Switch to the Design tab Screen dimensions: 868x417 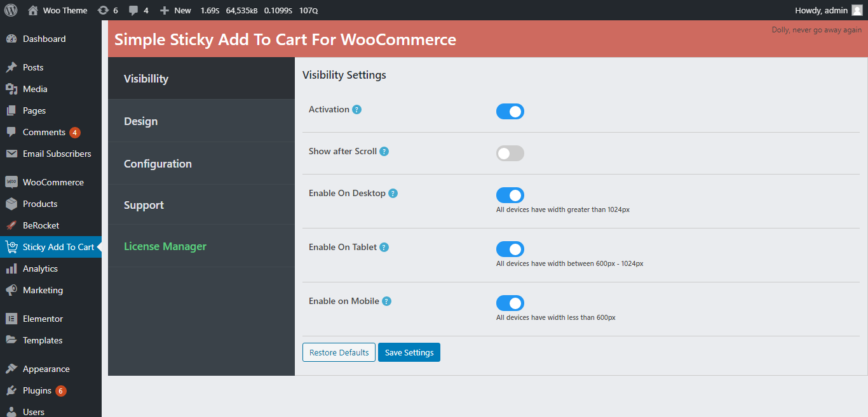pyautogui.click(x=201, y=121)
